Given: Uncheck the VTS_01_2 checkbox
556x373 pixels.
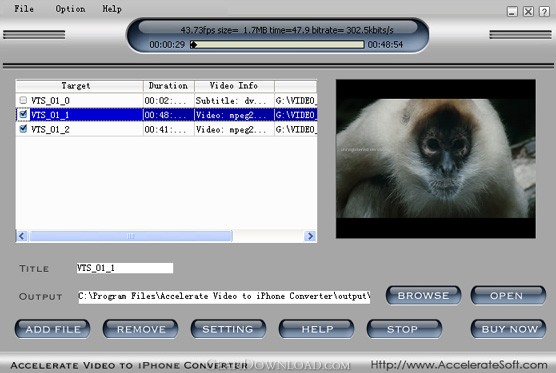Looking at the screenshot, I should click(x=23, y=129).
